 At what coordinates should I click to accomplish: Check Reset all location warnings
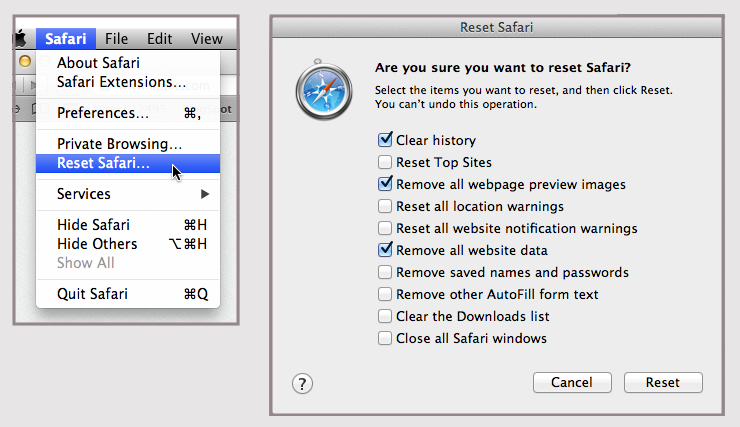pos(385,206)
